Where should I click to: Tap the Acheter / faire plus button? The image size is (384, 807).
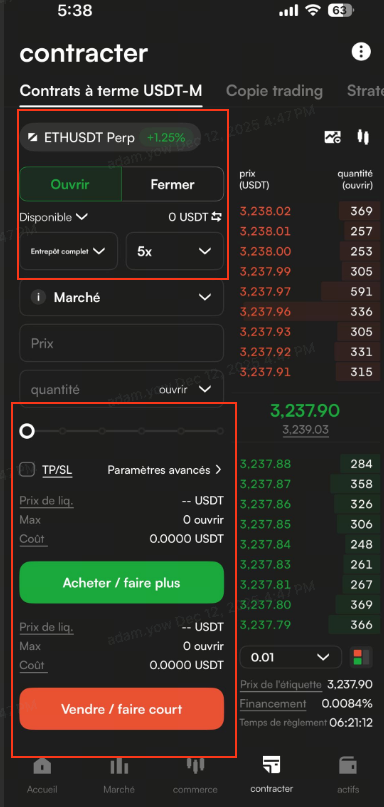121,583
